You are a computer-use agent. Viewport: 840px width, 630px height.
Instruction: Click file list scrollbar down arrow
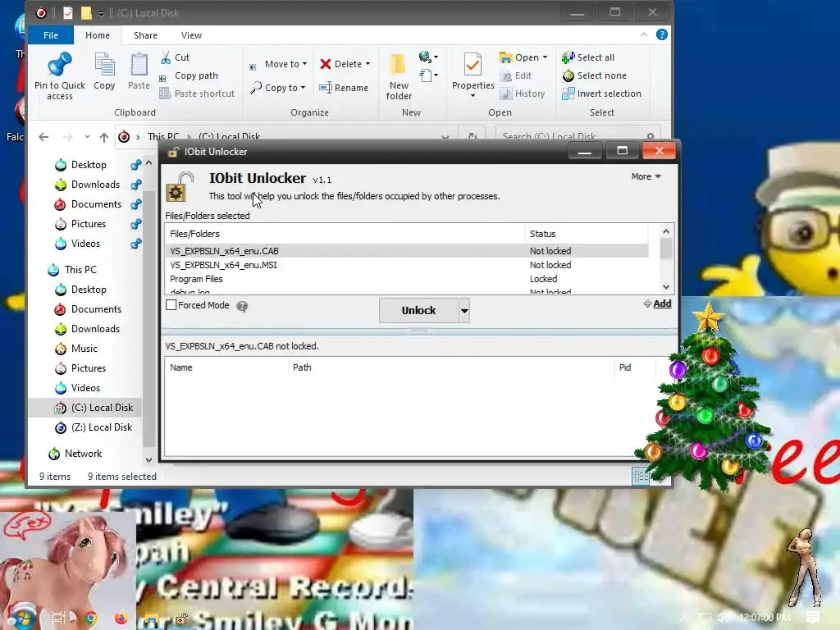click(x=666, y=287)
